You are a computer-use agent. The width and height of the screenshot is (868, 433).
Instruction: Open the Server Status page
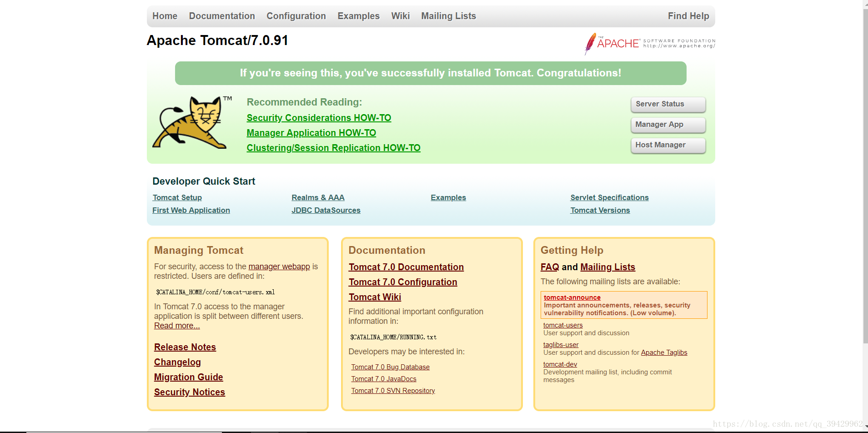tap(667, 104)
